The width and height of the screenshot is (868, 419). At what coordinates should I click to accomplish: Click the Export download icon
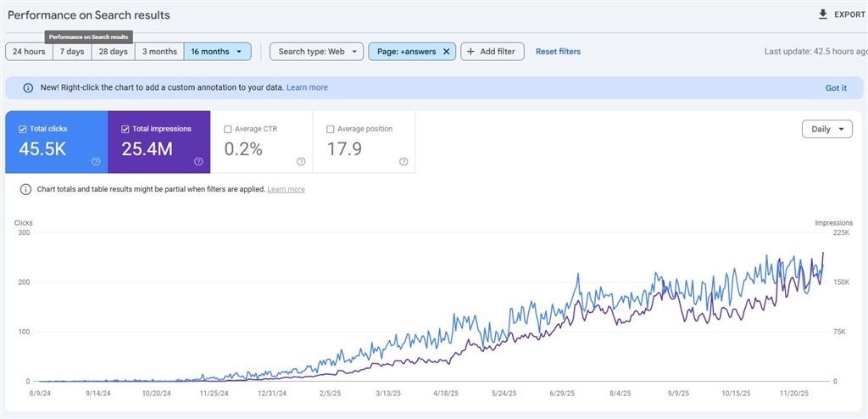click(822, 14)
